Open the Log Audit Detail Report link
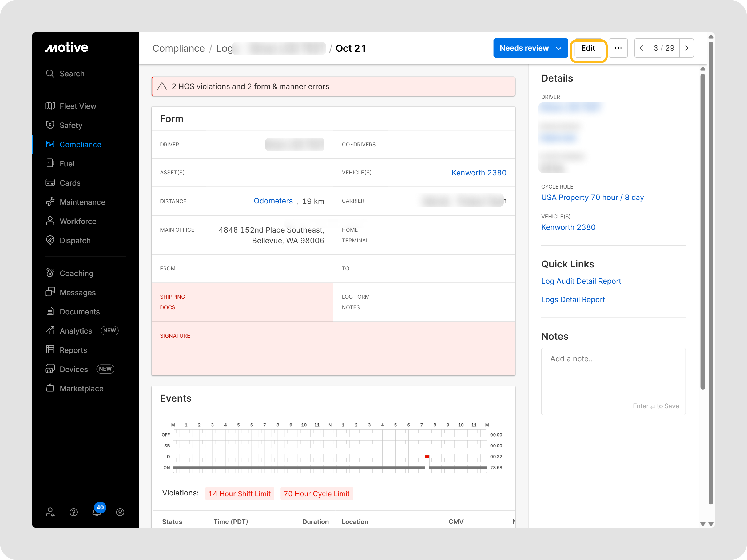 click(581, 281)
